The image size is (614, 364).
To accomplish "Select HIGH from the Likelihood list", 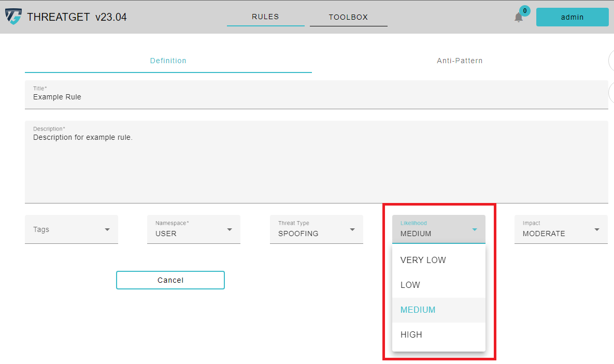I will [411, 334].
